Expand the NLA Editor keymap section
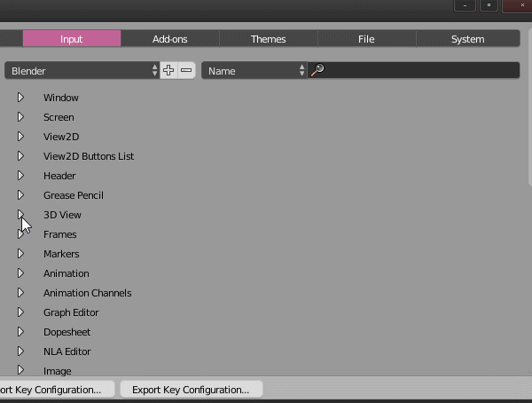Image resolution: width=532 pixels, height=403 pixels. pos(20,352)
